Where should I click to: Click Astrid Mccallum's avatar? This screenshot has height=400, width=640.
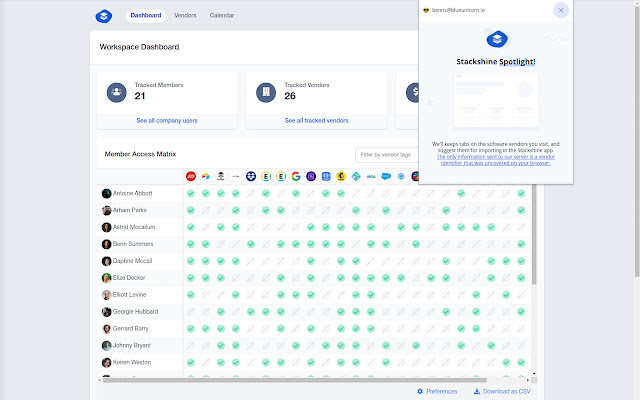pyautogui.click(x=106, y=227)
